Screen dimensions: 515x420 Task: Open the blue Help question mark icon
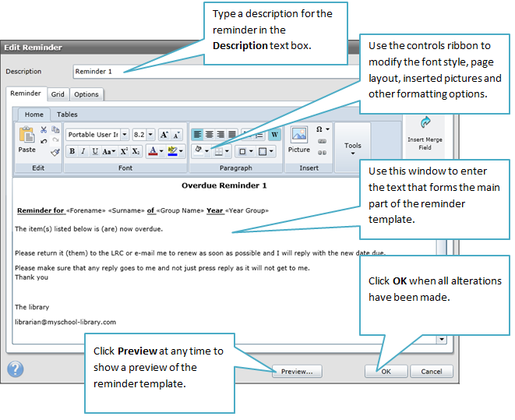[15, 369]
